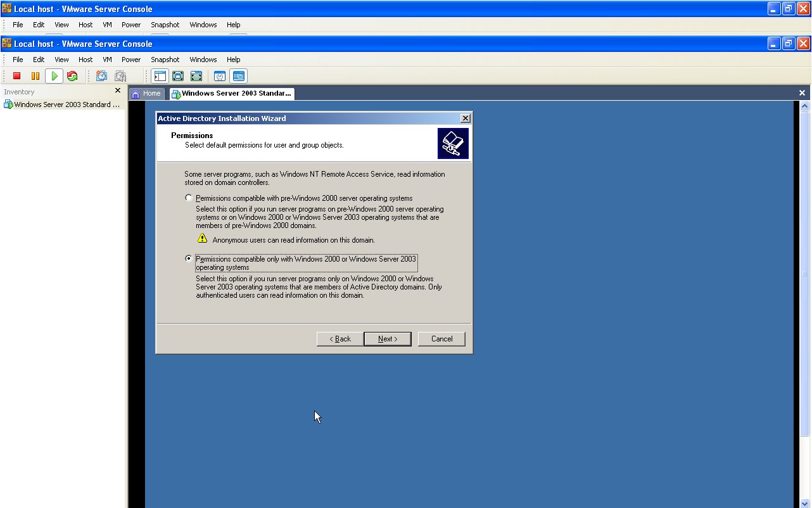Select Windows Server 2003 Standard in Inventory list
The height and width of the screenshot is (508, 812).
click(x=62, y=105)
